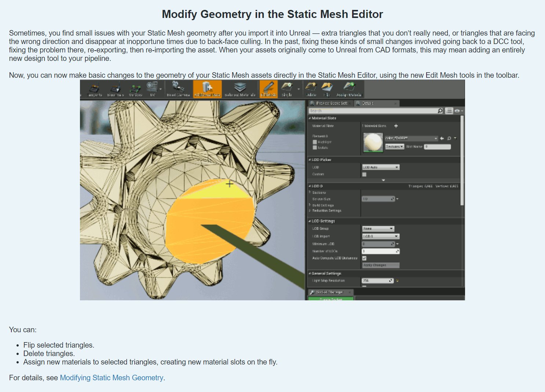This screenshot has height=392, width=545.
Task: Click the Light Map Resolution field
Action: click(378, 281)
